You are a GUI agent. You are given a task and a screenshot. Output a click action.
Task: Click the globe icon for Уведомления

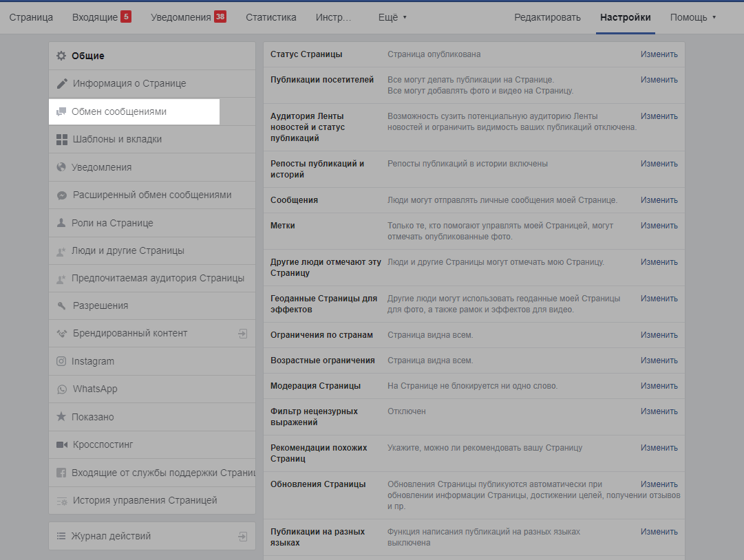click(x=61, y=167)
